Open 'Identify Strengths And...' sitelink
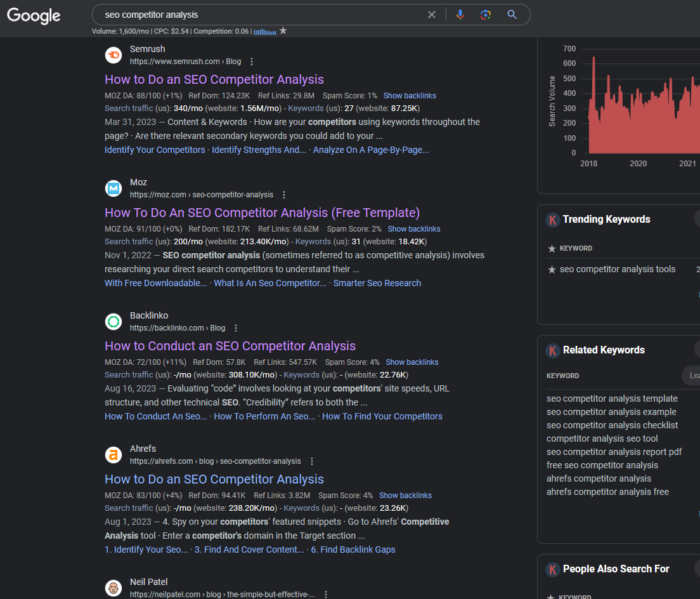The width and height of the screenshot is (700, 599). tap(259, 150)
